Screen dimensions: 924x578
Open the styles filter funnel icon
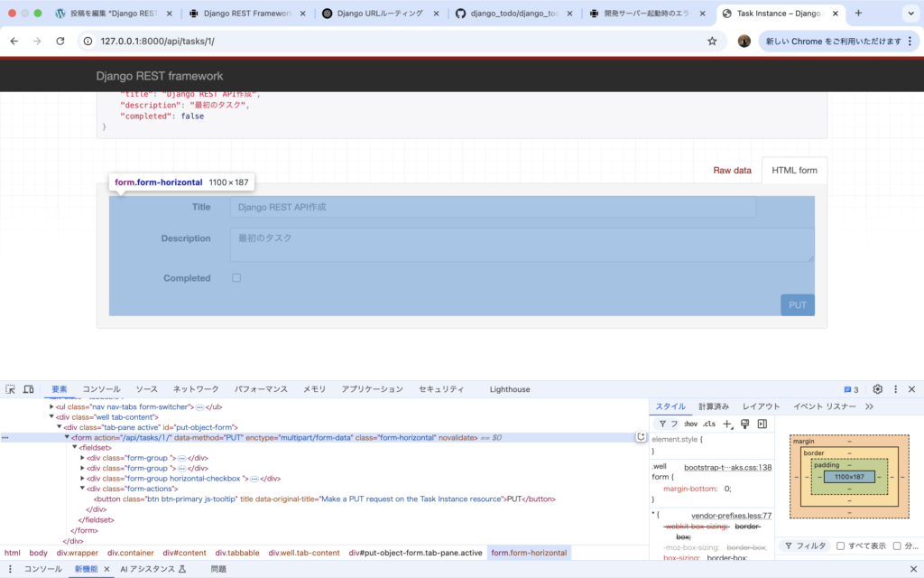coord(663,424)
